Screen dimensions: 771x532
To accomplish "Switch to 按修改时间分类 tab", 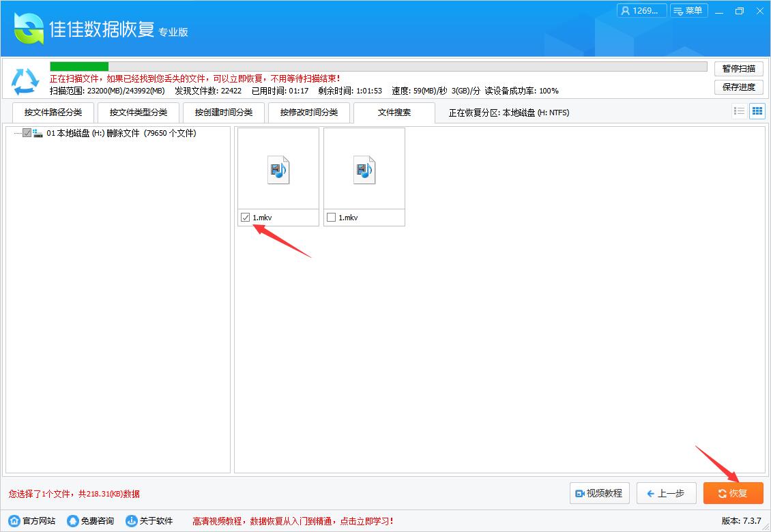I will [x=309, y=113].
